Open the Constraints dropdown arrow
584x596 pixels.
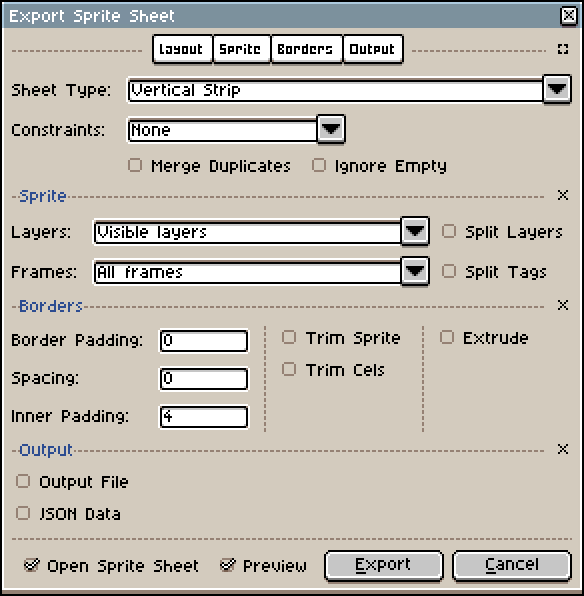(331, 129)
